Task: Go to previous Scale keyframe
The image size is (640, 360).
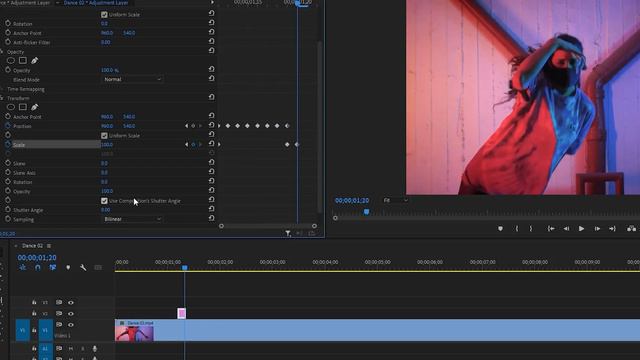Action: 187,144
